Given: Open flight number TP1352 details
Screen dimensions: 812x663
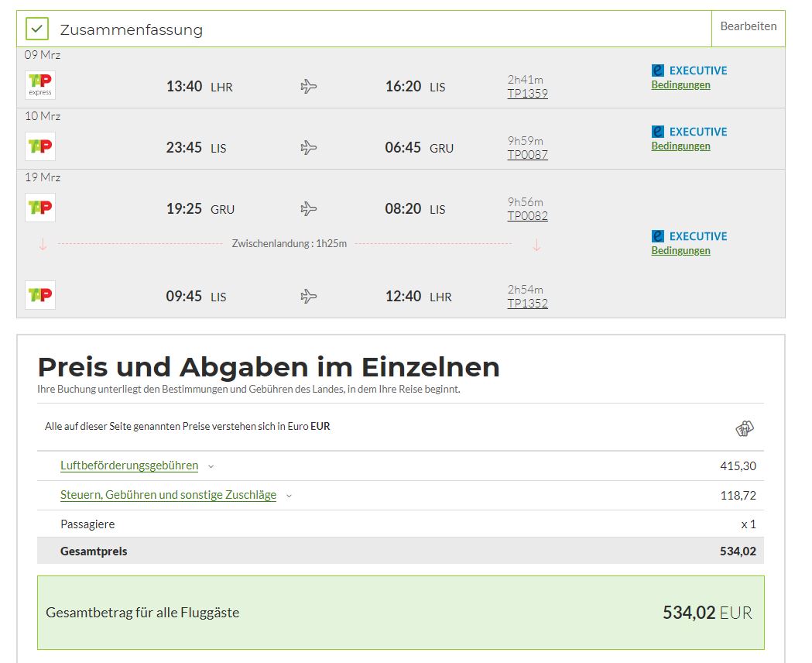Looking at the screenshot, I should pos(528,304).
